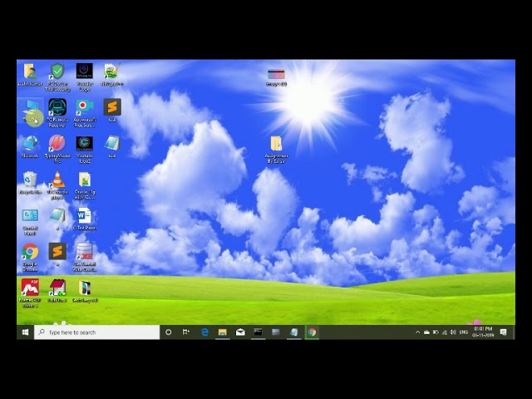Open the Action Center notifications icon

click(504, 332)
